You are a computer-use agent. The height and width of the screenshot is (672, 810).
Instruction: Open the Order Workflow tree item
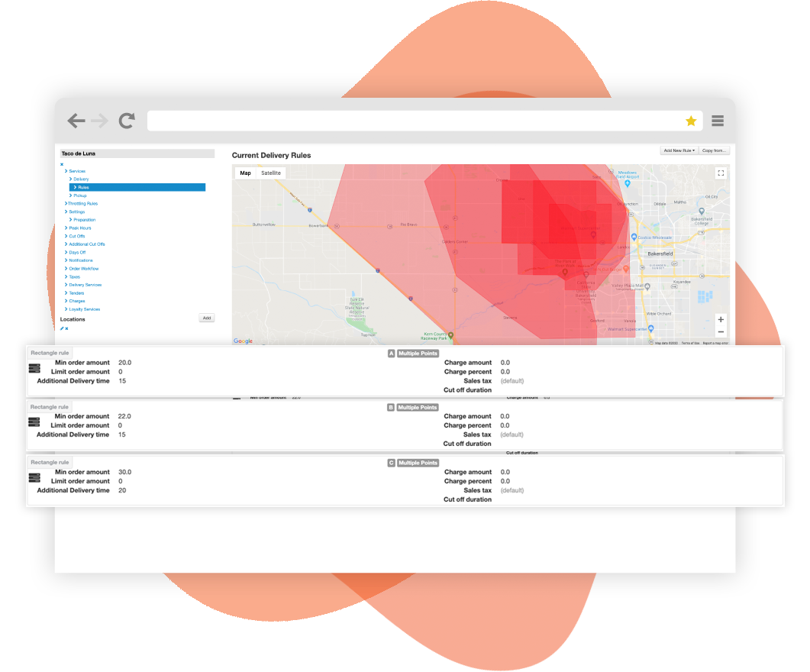tap(84, 269)
